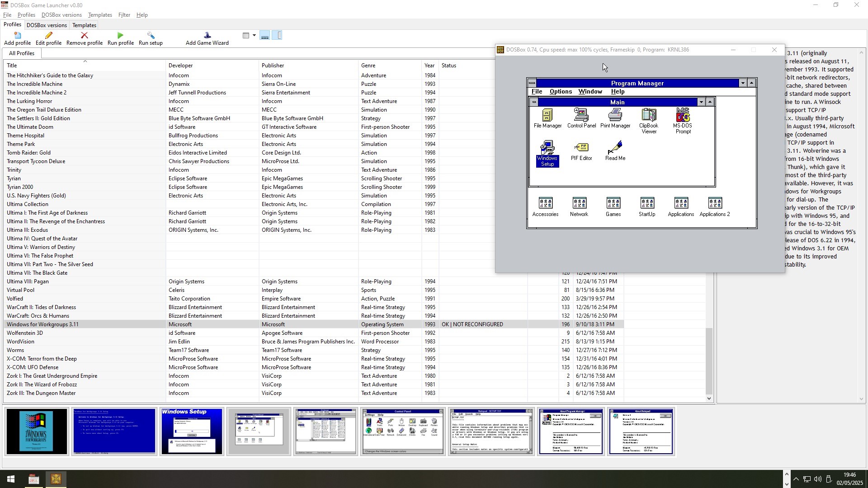Select the Worms profile row
Screen dimensions: 868x488
tap(314, 350)
